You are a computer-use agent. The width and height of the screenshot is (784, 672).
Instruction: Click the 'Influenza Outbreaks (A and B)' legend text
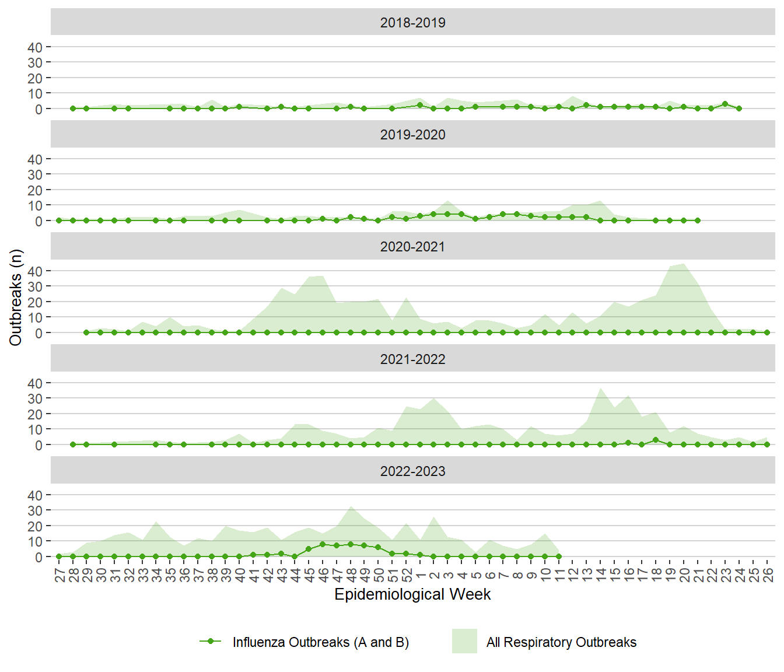pos(320,642)
